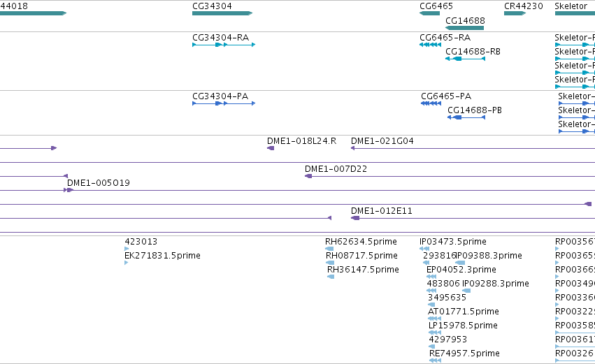
Task: Click transcript CG14688-RB
Action: coord(465,59)
